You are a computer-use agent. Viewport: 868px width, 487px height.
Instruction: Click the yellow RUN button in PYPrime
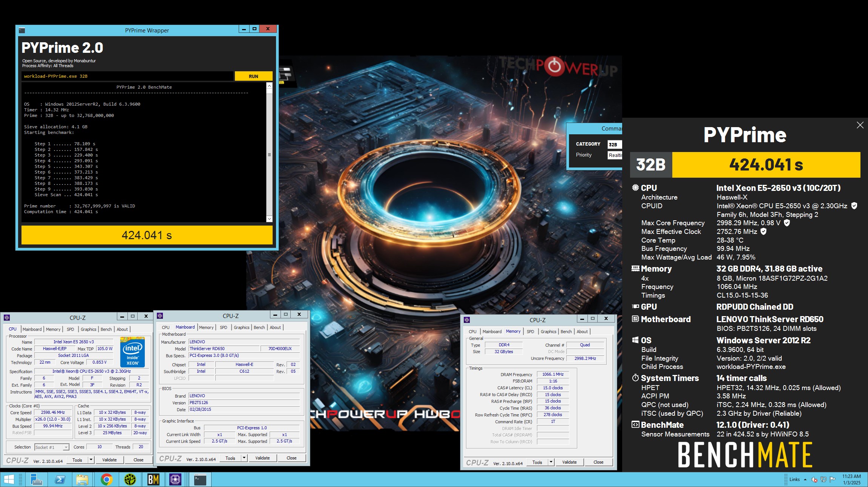[x=253, y=76]
